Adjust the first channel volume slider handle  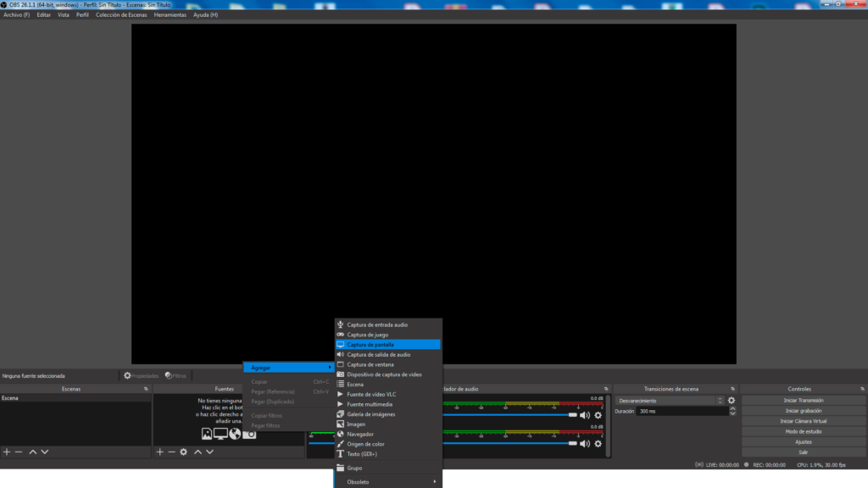point(572,415)
